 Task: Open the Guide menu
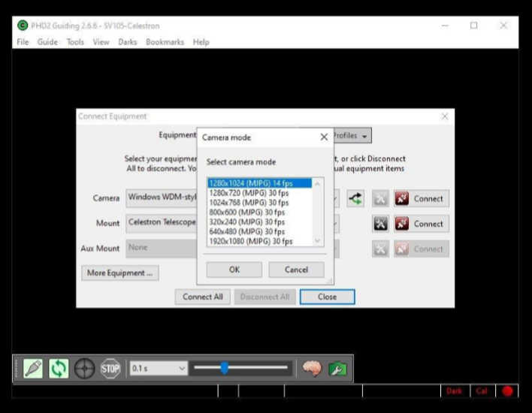point(47,42)
